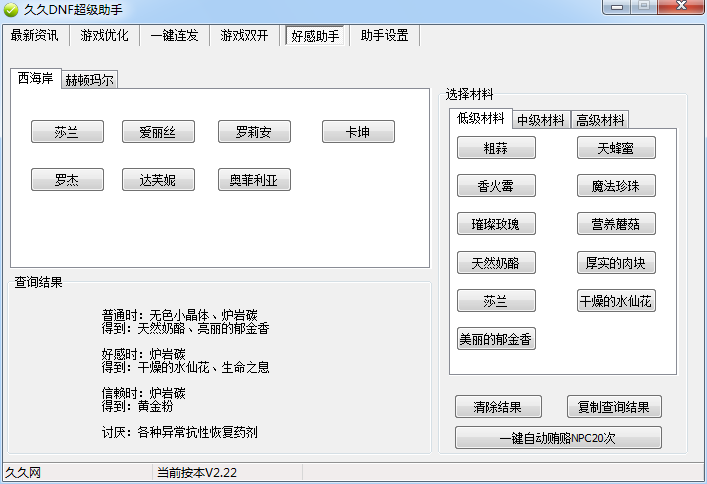
Task: Select the 好感助手 tab
Action: tap(315, 35)
